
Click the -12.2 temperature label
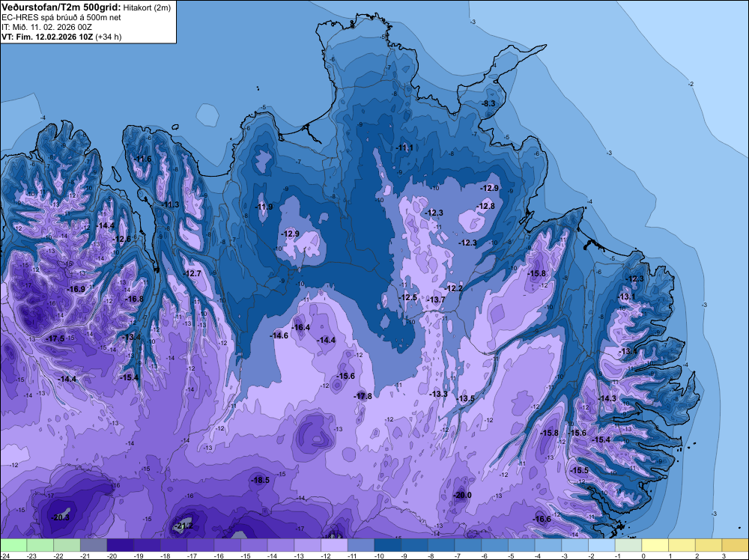pyautogui.click(x=454, y=288)
